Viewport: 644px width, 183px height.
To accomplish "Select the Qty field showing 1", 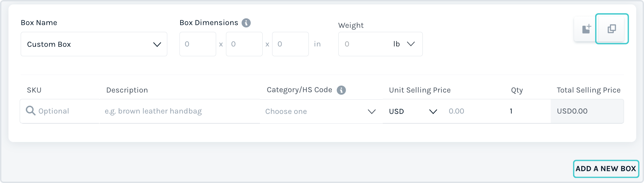I will (527, 111).
